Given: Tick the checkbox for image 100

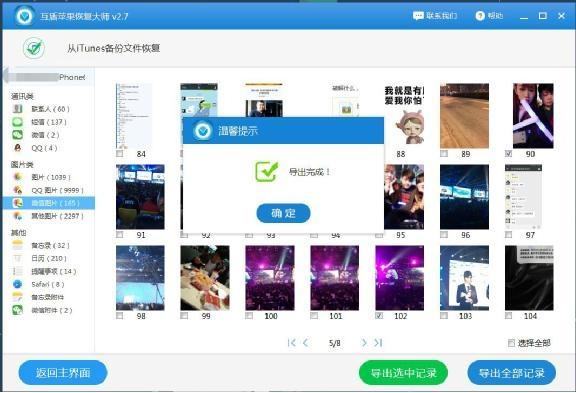Looking at the screenshot, I should pyautogui.click(x=249, y=316).
